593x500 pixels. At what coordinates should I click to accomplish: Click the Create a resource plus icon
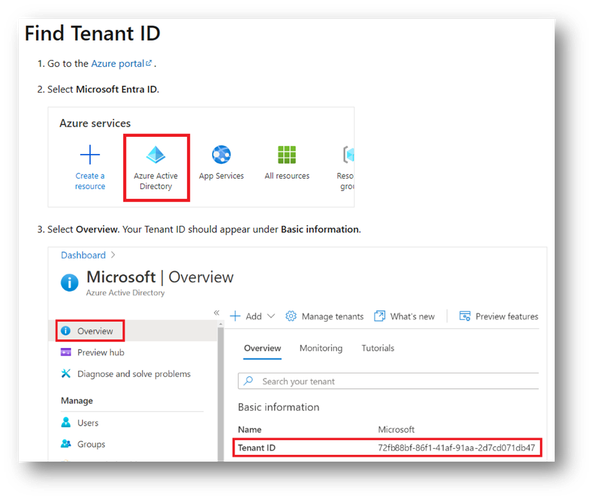tap(90, 155)
